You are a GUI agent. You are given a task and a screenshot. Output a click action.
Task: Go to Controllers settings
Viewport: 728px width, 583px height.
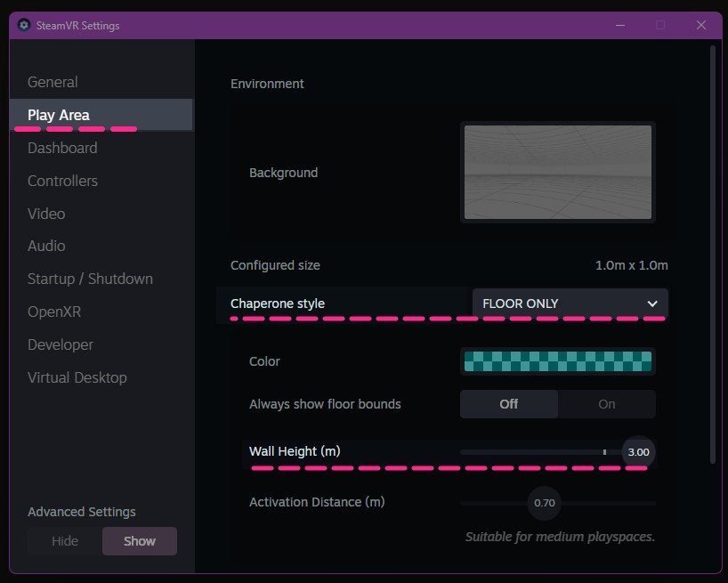click(x=62, y=181)
